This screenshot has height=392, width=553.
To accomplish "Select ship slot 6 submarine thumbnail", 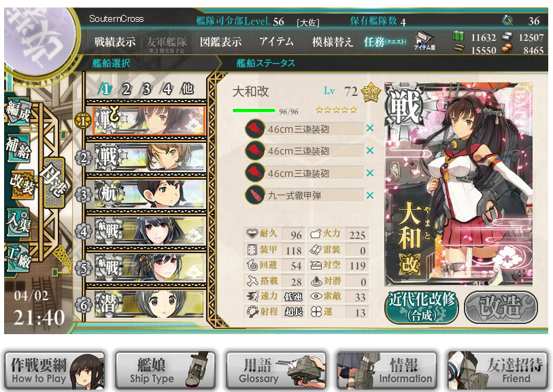I will pyautogui.click(x=149, y=304).
